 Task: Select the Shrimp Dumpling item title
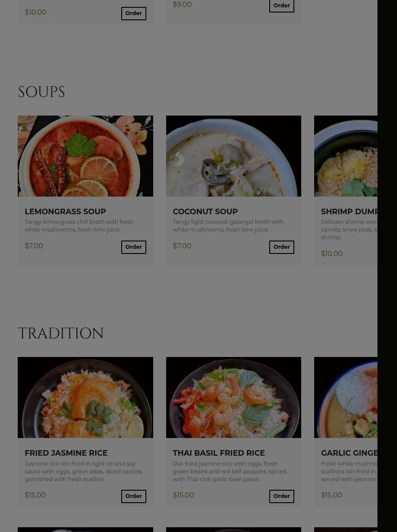[x=349, y=212]
